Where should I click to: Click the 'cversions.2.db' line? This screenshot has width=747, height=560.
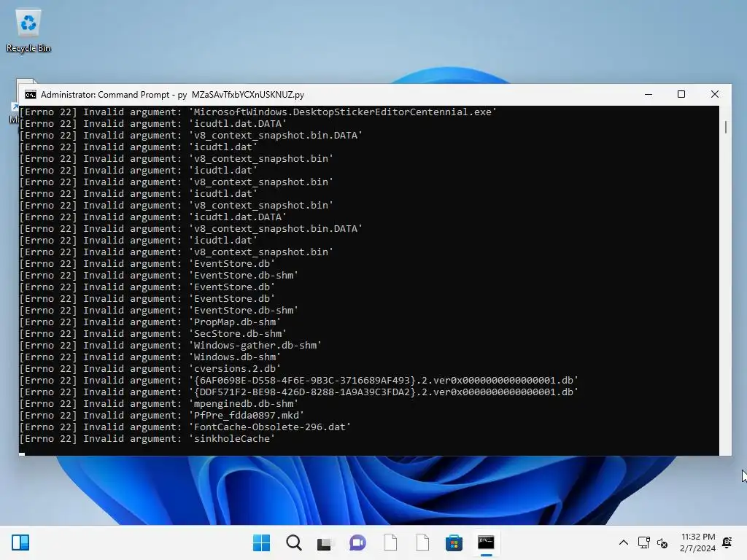click(x=150, y=368)
